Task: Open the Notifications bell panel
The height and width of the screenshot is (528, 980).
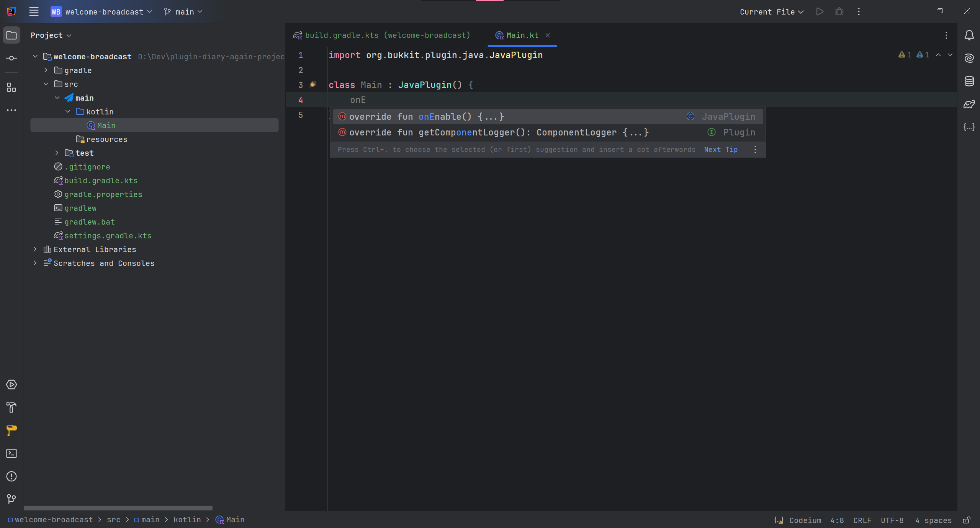Action: [x=969, y=35]
